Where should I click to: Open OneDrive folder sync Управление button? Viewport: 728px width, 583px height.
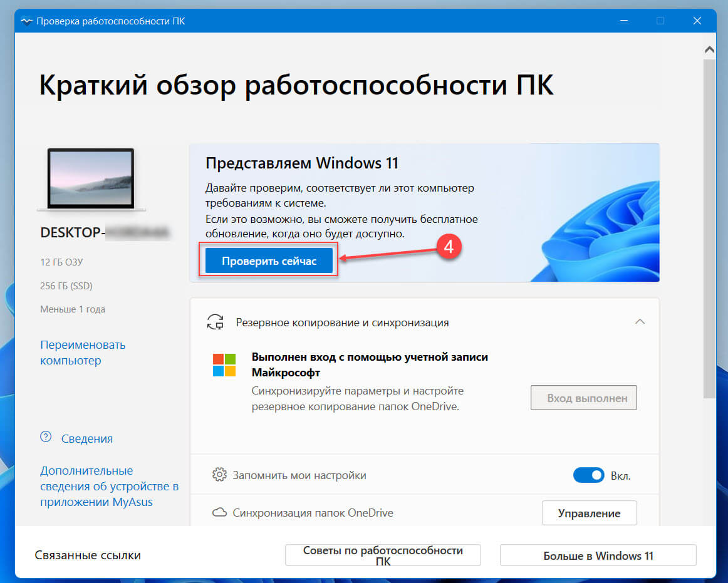pyautogui.click(x=589, y=513)
